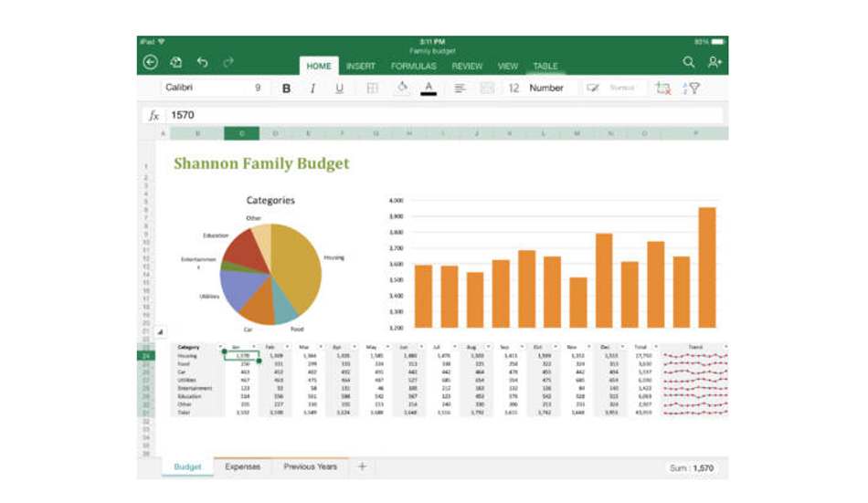Open the Jan column filter arrow
This screenshot has width=868, height=503.
(x=254, y=347)
